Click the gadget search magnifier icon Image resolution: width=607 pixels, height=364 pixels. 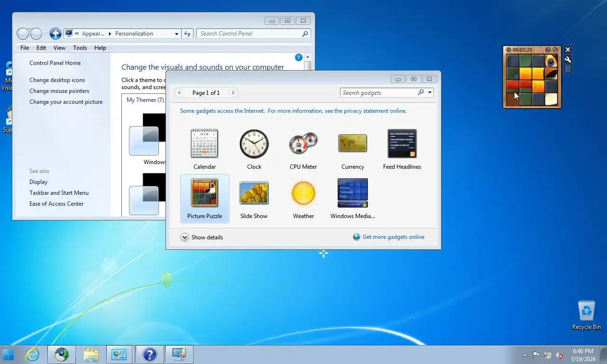click(x=421, y=92)
